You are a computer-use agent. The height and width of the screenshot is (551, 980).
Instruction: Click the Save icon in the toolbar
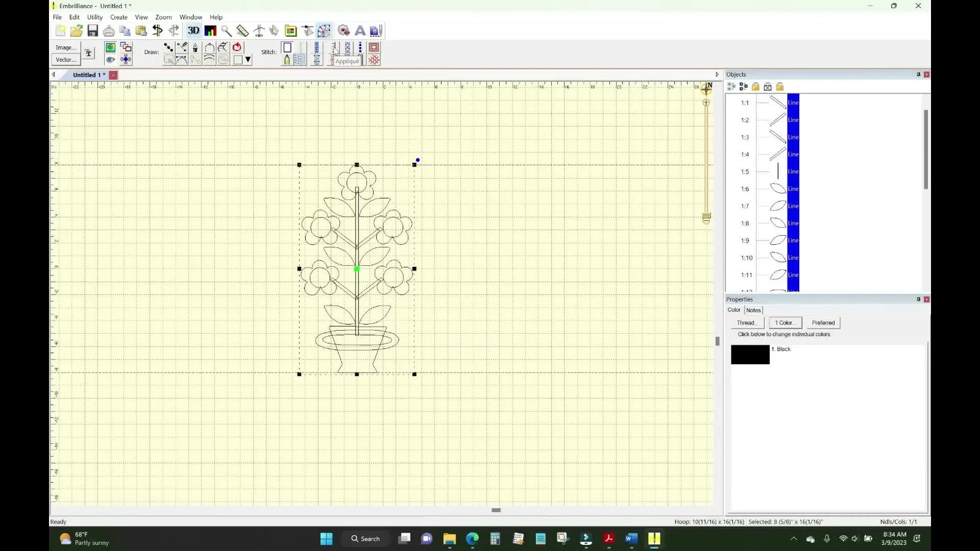click(x=92, y=31)
